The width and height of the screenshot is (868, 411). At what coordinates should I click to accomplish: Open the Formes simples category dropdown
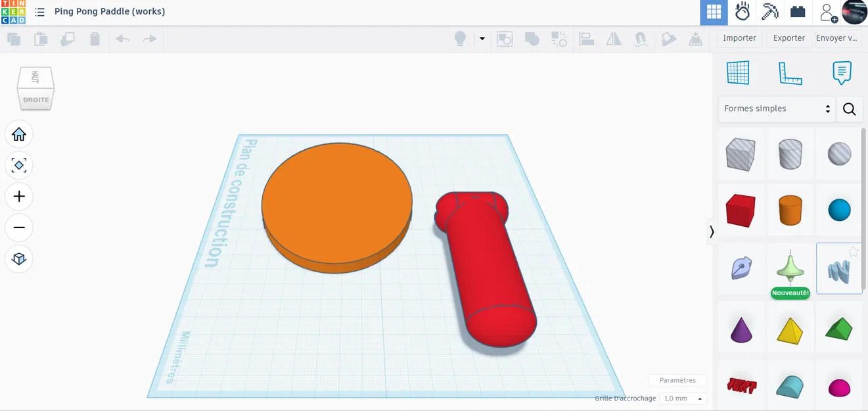776,109
